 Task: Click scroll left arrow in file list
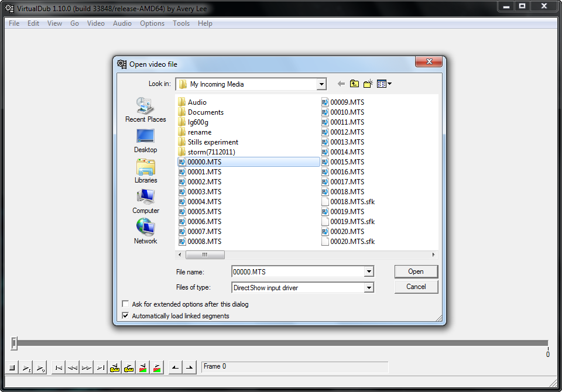(x=180, y=255)
